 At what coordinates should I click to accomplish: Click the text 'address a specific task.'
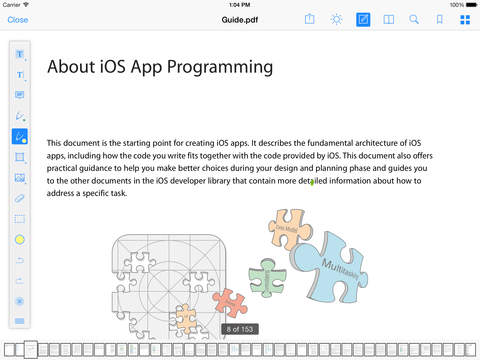click(87, 193)
